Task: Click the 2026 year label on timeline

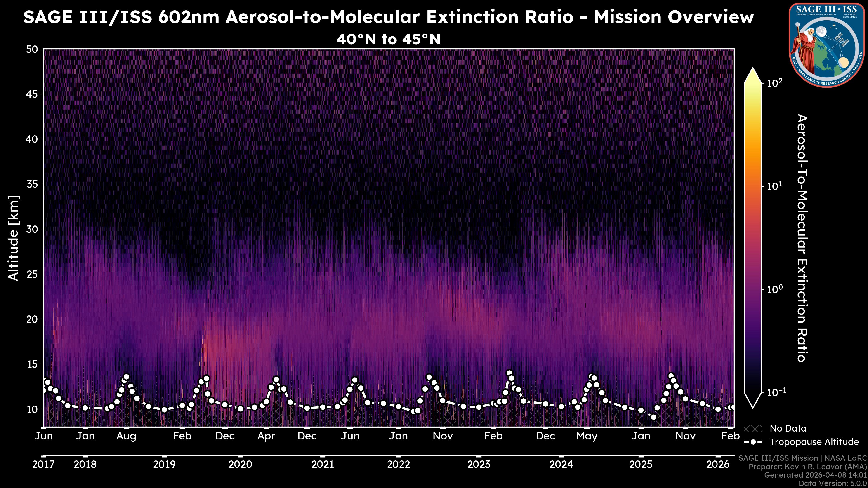Action: pyautogui.click(x=718, y=465)
